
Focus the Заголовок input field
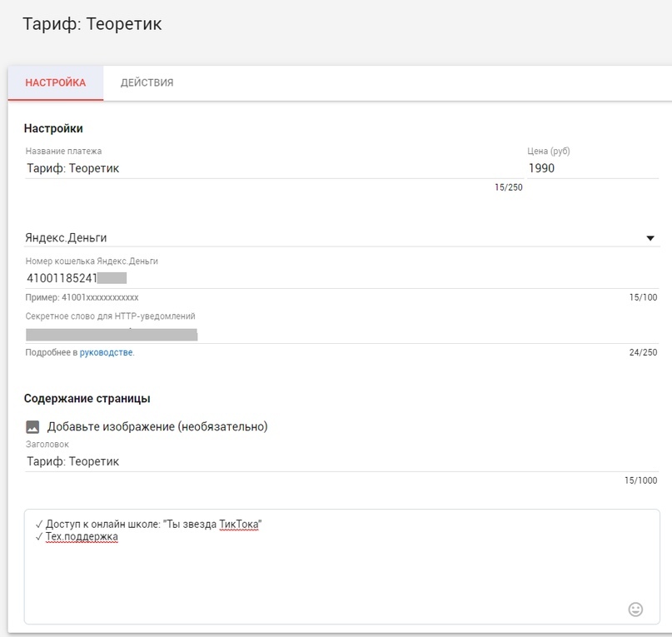click(x=333, y=461)
